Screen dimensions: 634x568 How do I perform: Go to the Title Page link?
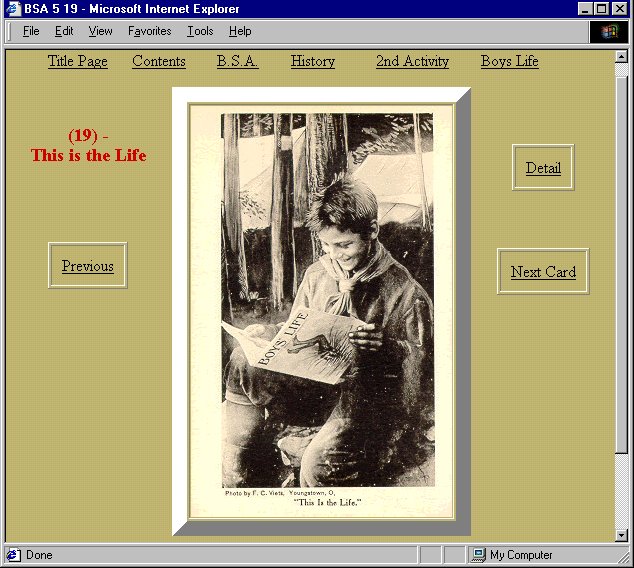pos(78,61)
